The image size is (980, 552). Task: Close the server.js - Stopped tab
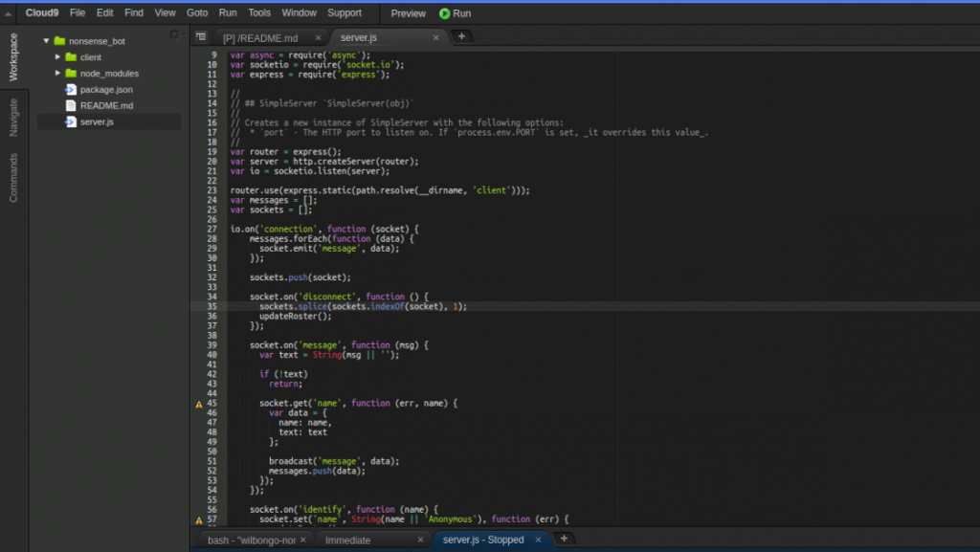point(538,540)
